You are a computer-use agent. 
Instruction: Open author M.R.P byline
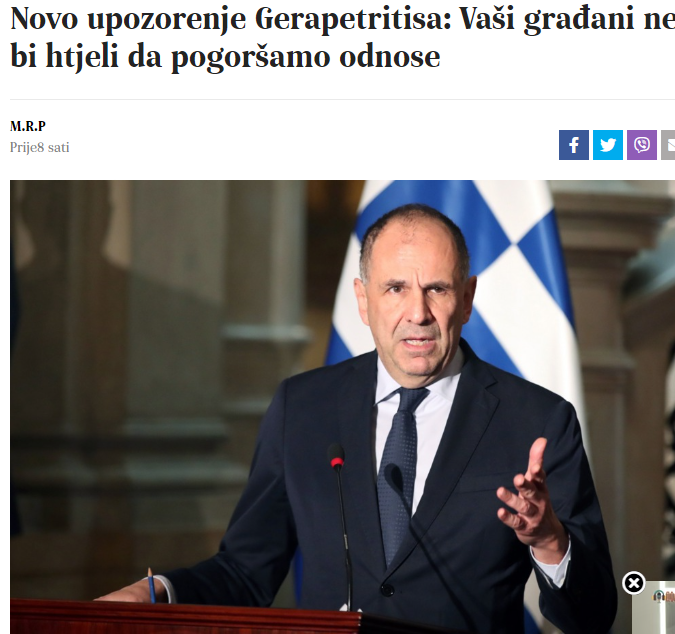tap(28, 126)
